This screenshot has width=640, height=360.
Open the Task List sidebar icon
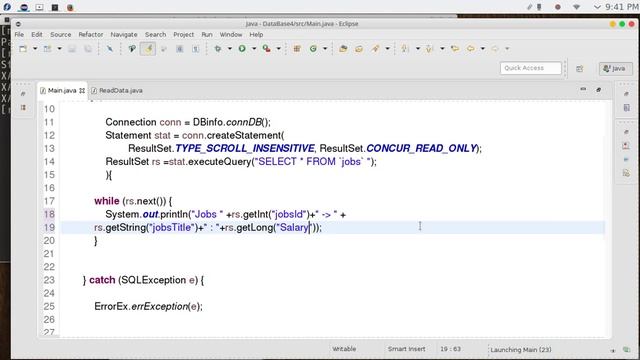pos(626,108)
